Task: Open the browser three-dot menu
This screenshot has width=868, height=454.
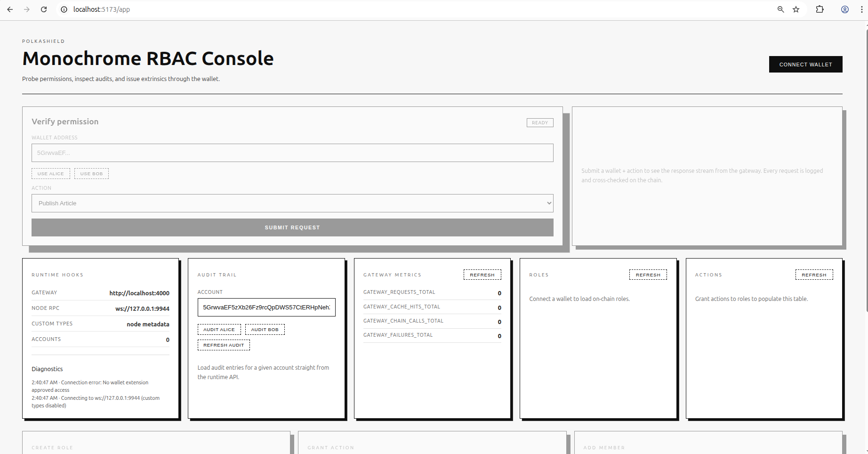Action: (861, 9)
